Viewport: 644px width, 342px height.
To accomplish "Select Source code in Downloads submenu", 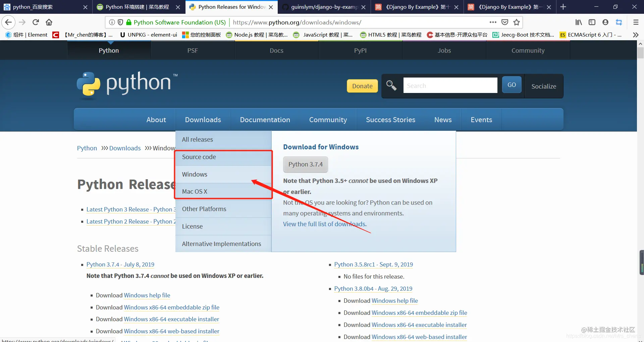I will [223, 157].
